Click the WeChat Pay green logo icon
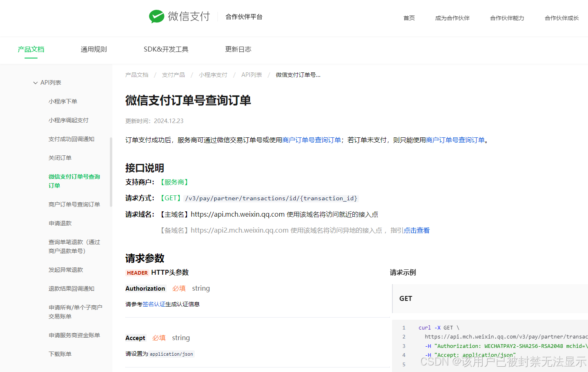The image size is (588, 372). point(156,16)
